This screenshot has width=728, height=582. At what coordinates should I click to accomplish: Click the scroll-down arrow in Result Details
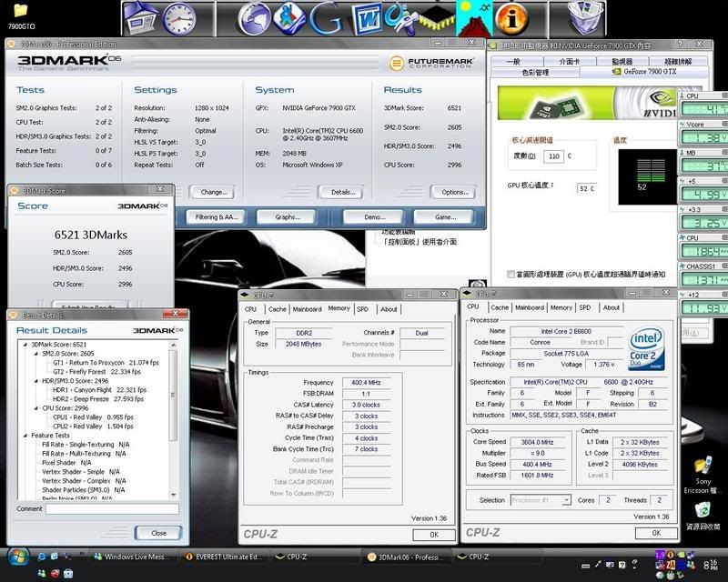coord(173,495)
